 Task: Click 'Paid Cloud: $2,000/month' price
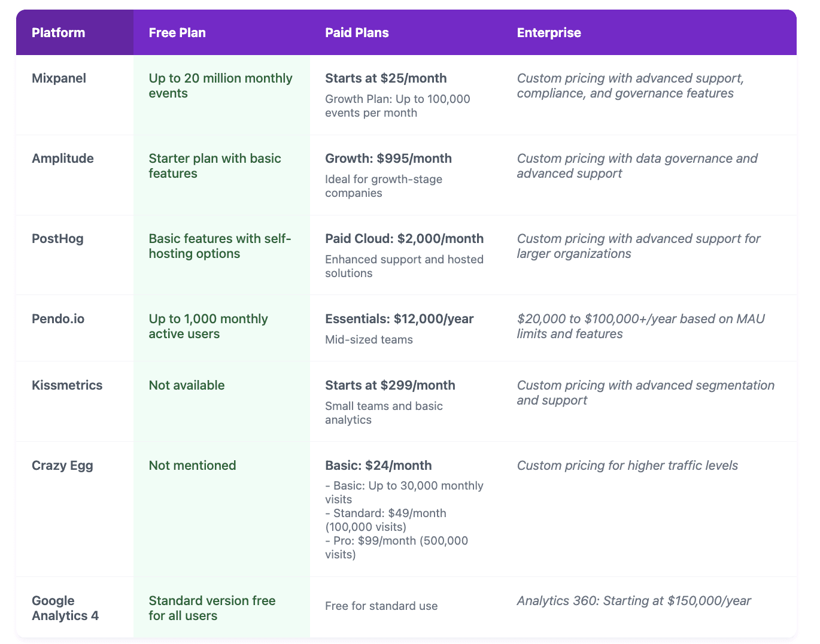pos(405,239)
